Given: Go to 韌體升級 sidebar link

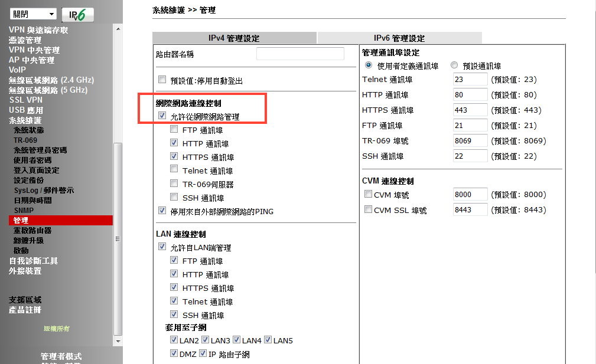Looking at the screenshot, I should (28, 241).
